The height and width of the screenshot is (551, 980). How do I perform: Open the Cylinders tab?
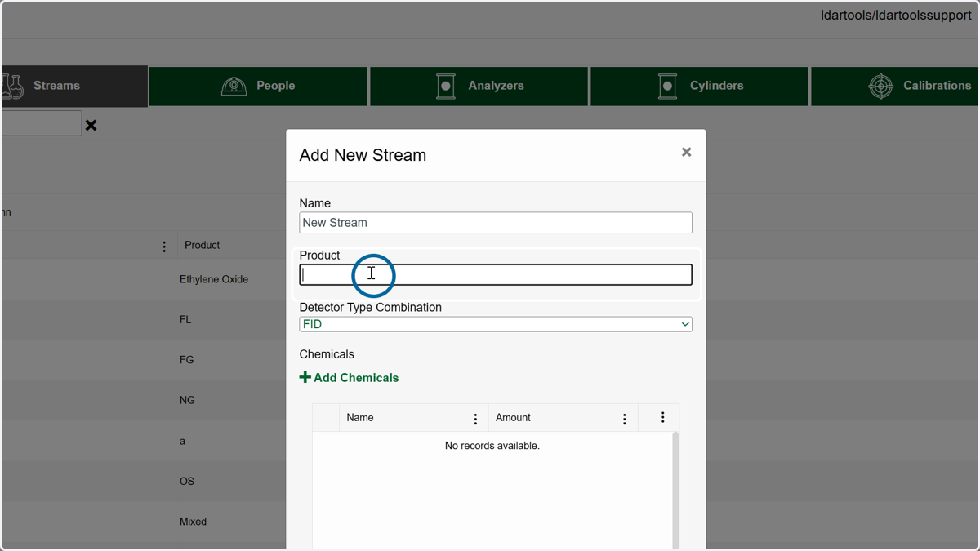pos(700,86)
